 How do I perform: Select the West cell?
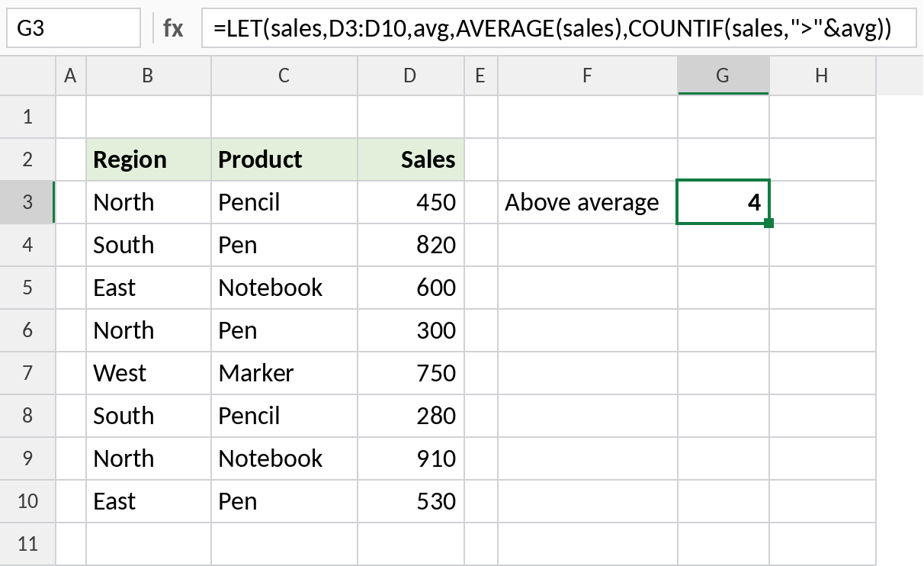tap(149, 373)
